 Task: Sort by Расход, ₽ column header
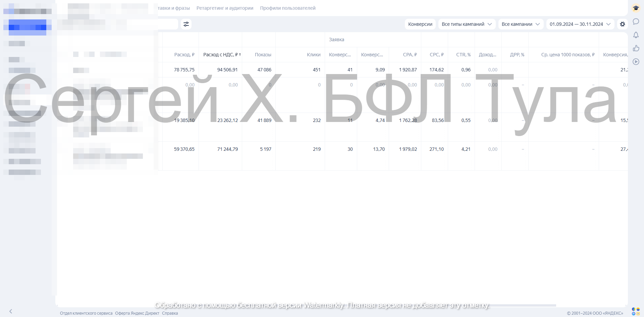click(x=184, y=55)
